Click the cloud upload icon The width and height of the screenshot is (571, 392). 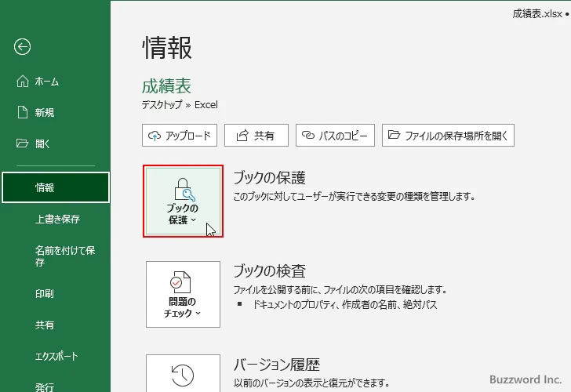(155, 136)
